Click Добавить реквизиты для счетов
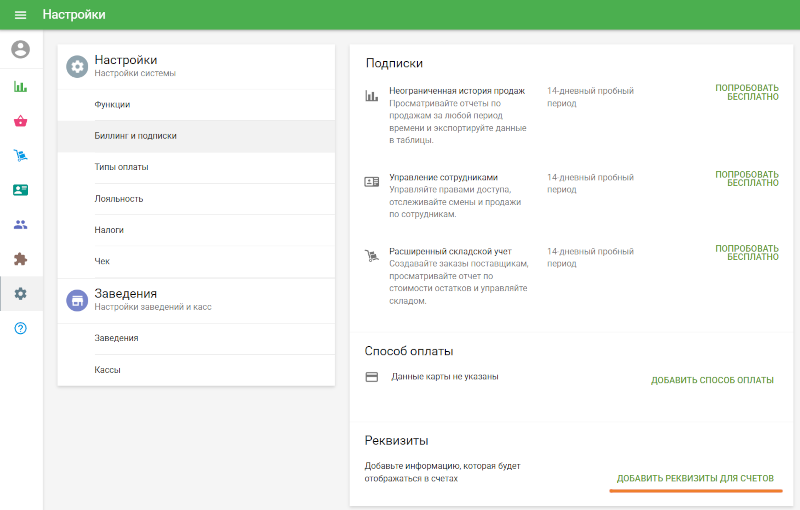This screenshot has width=800, height=510. coord(695,479)
